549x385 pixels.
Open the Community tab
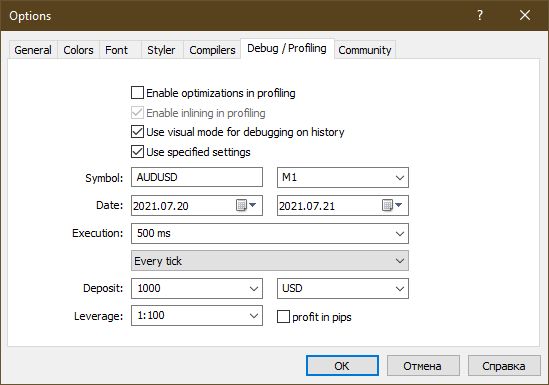[x=365, y=50]
